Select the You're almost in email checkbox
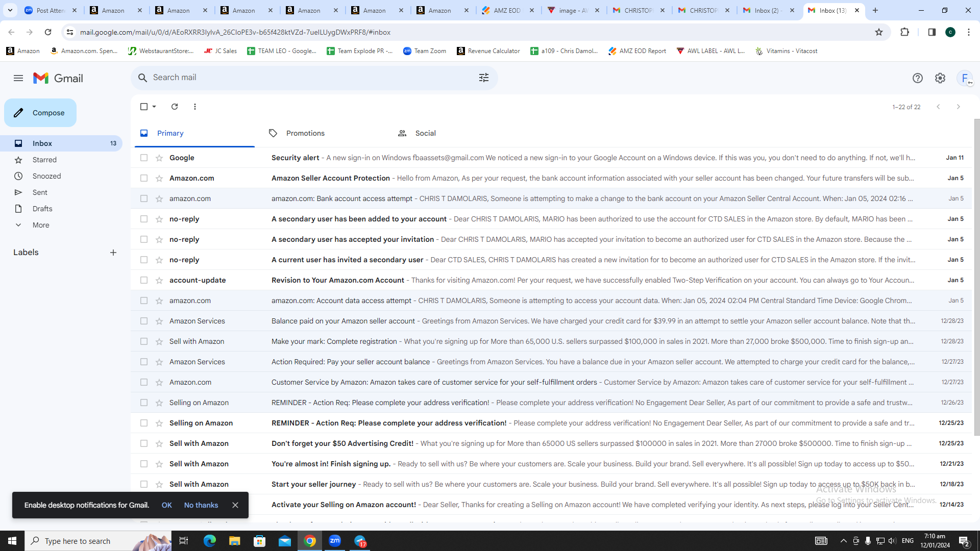The width and height of the screenshot is (980, 551). click(x=143, y=464)
